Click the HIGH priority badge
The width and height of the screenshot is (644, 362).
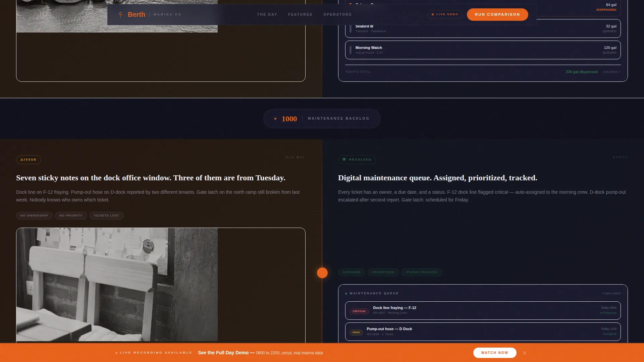point(356,333)
